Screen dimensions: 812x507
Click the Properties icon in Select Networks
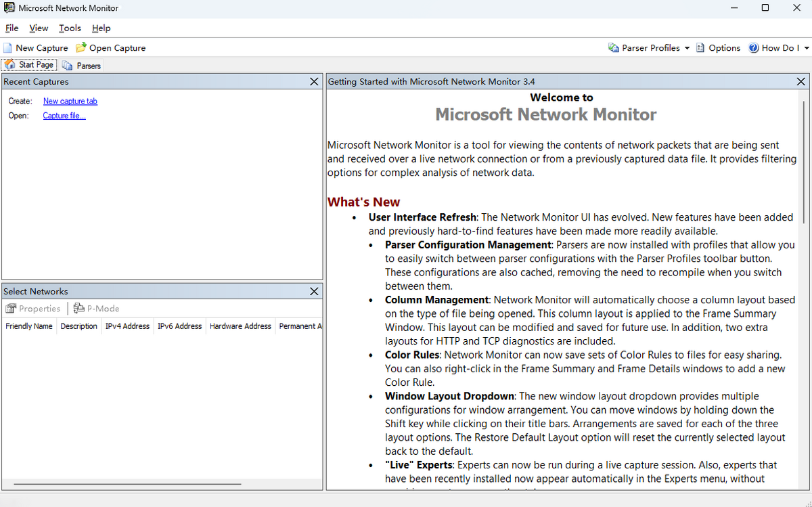(11, 309)
